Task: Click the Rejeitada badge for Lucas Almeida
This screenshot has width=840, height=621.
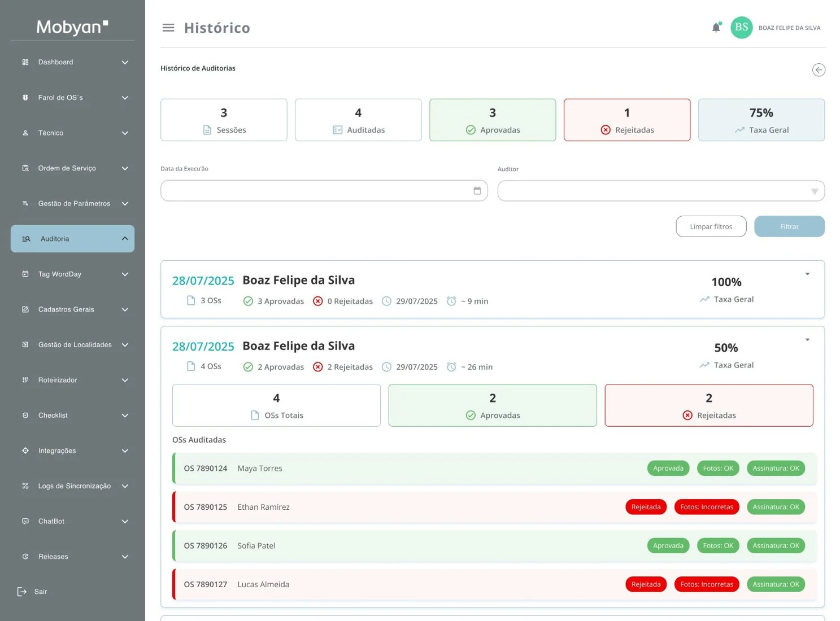Action: pos(646,584)
